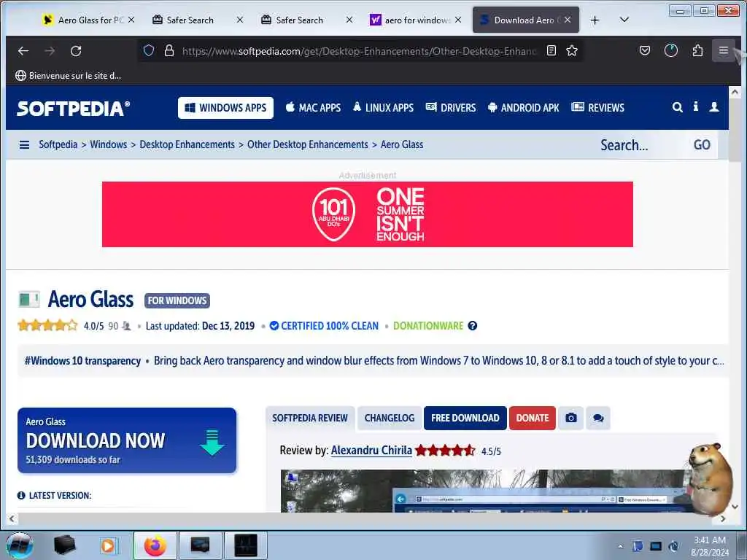The height and width of the screenshot is (560, 747).
Task: Click the DONATIONWARE license label
Action: (428, 326)
